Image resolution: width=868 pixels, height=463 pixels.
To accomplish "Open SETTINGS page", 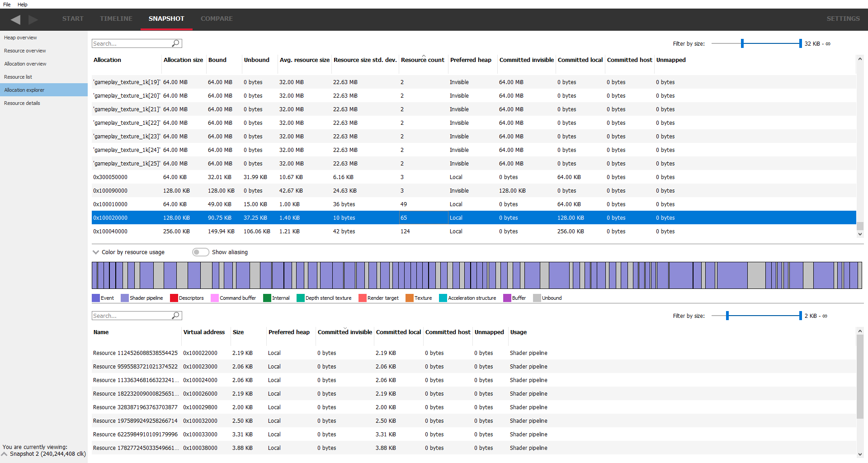I will (x=843, y=19).
